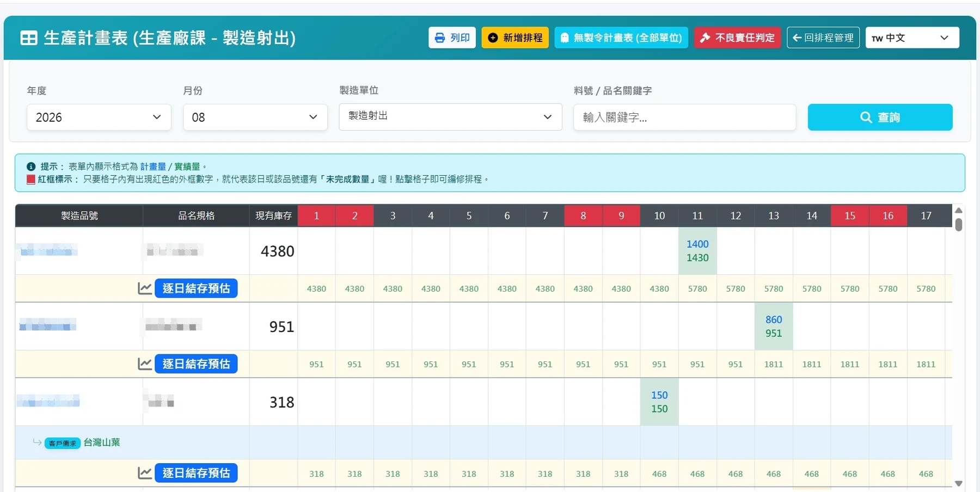Click the 客戶需求 tag badge
Image resolution: width=980 pixels, height=492 pixels.
pos(63,443)
